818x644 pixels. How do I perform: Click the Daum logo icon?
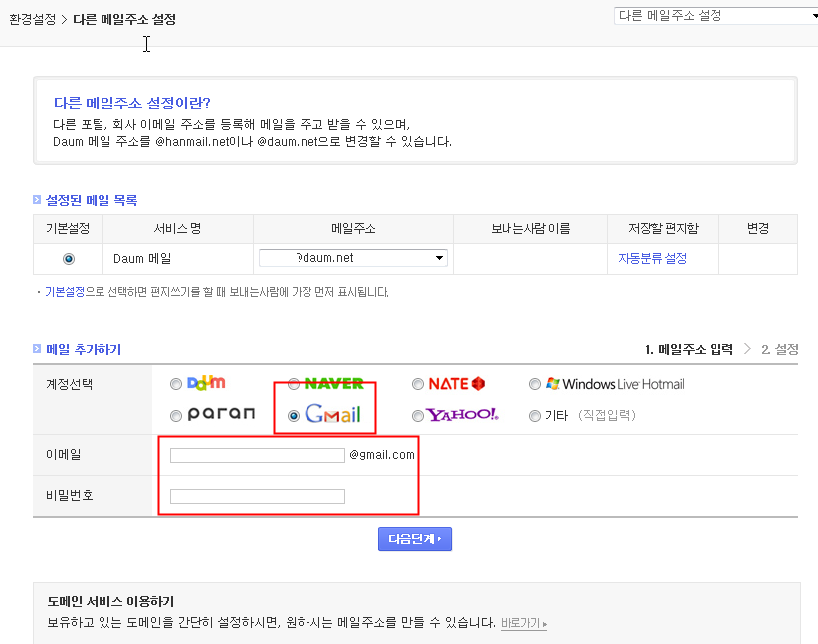point(206,383)
